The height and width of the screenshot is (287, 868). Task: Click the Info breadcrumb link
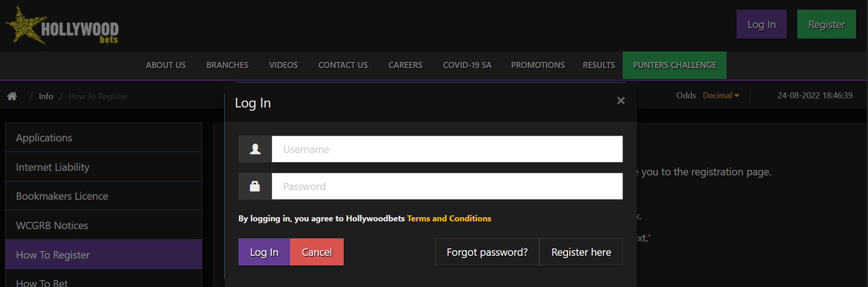pos(46,96)
